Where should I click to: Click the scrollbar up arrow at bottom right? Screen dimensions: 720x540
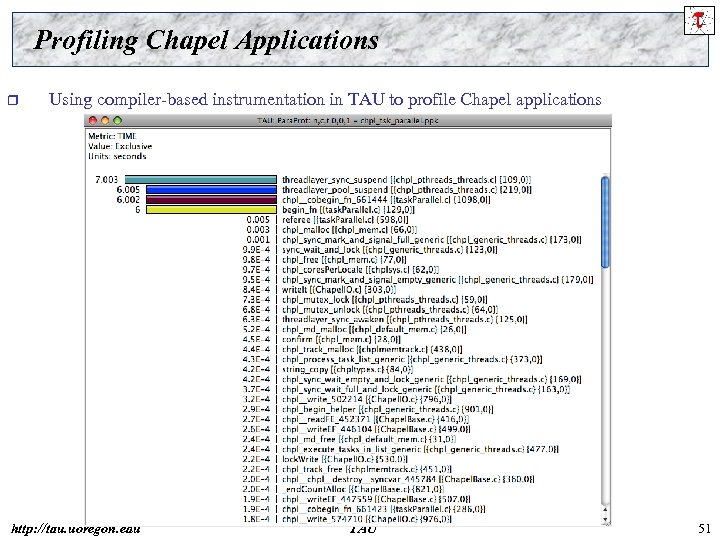[605, 509]
